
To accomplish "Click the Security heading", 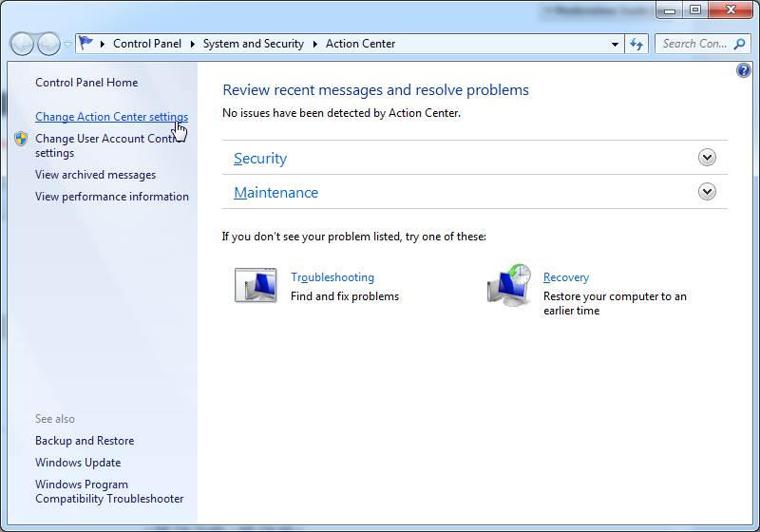I will coord(260,159).
